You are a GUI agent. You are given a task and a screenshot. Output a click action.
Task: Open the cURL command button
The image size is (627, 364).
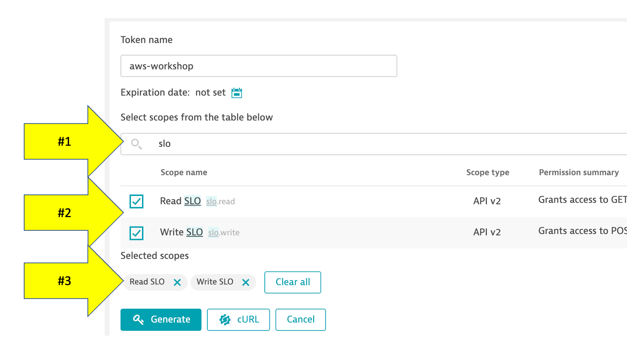[x=238, y=319]
